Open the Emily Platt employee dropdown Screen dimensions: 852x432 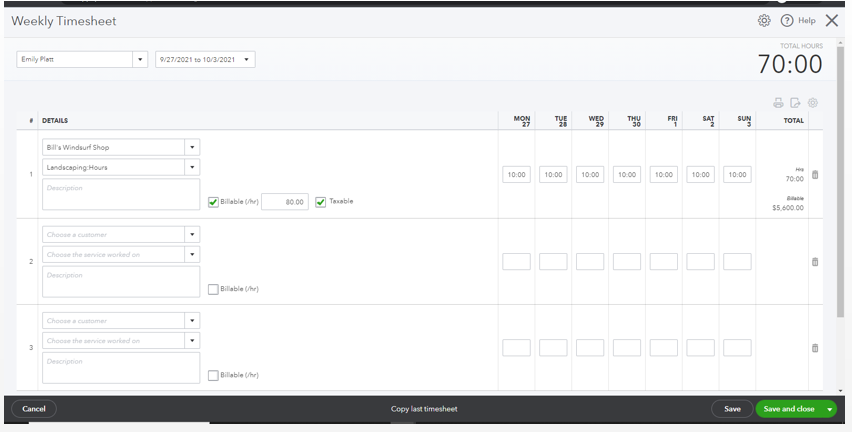tap(140, 59)
